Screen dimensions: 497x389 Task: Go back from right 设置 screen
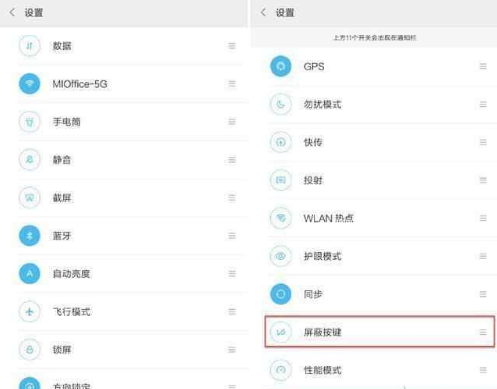pos(263,13)
